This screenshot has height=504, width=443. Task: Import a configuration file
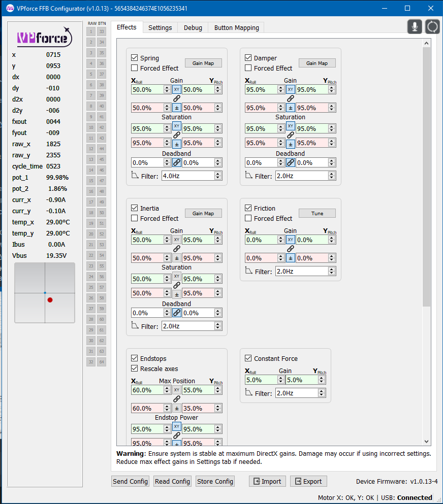(267, 481)
